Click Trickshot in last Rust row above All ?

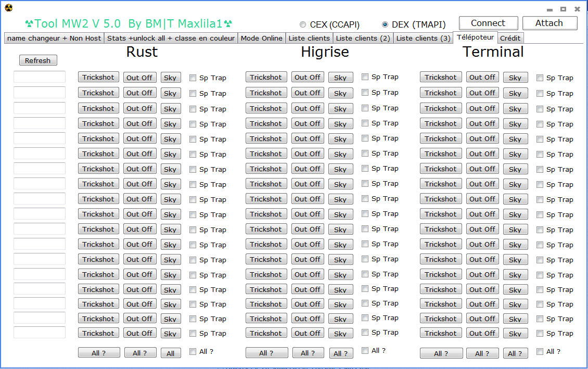[99, 334]
